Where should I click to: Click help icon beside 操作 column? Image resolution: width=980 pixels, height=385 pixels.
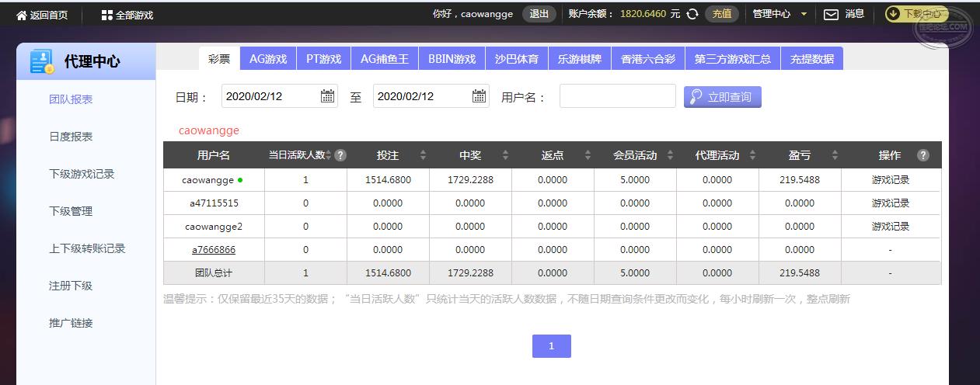coord(922,155)
